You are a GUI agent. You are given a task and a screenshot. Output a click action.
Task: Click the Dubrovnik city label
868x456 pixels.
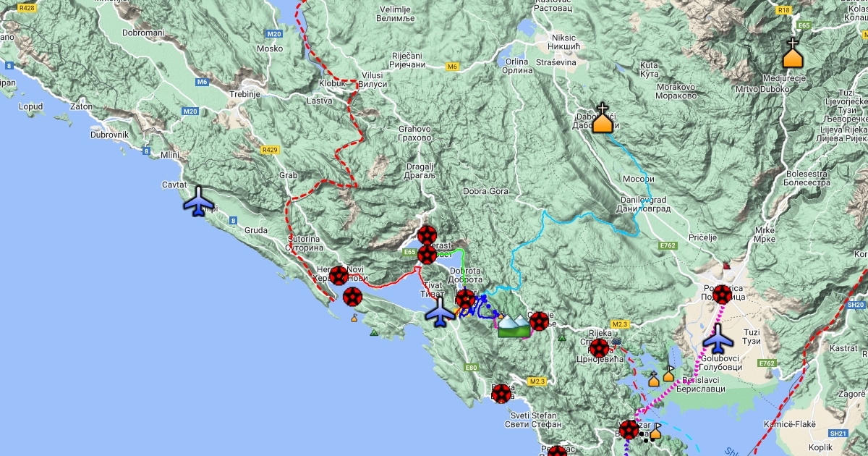109,135
